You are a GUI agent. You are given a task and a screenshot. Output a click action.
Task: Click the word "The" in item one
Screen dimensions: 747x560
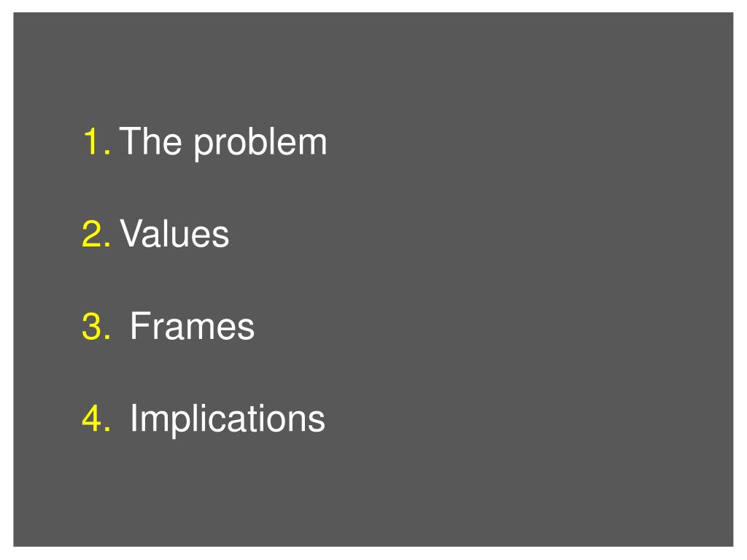pyautogui.click(x=150, y=141)
